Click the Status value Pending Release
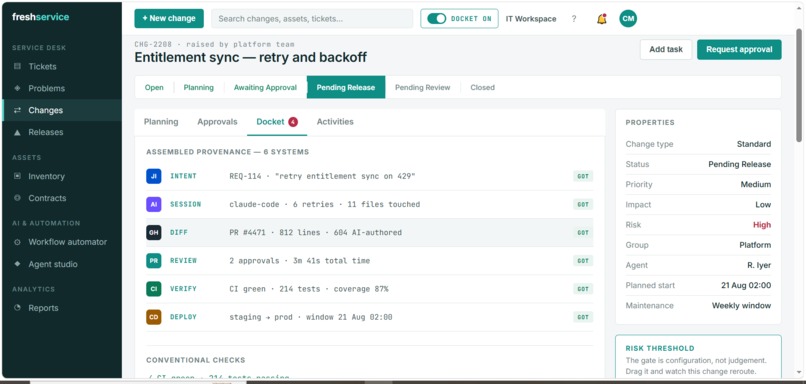This screenshot has height=384, width=806. (x=739, y=164)
